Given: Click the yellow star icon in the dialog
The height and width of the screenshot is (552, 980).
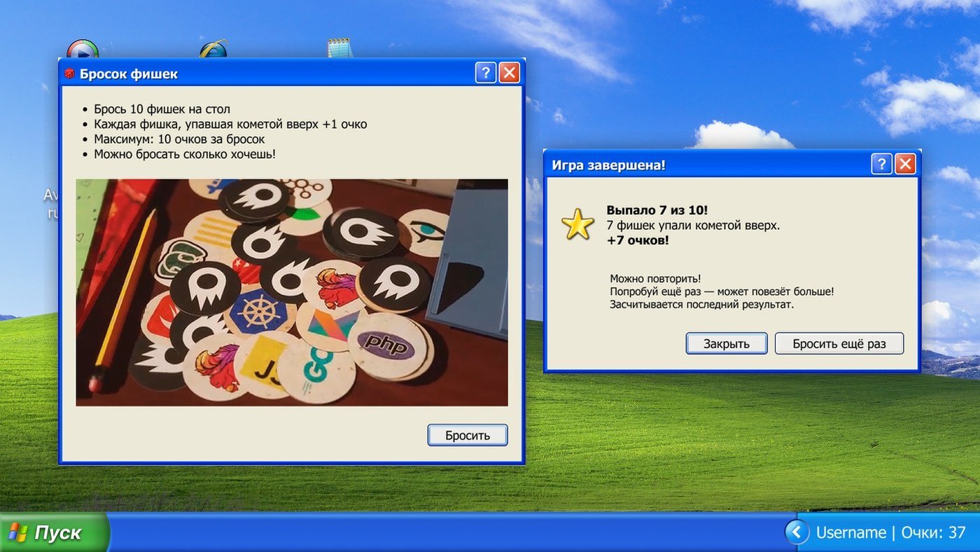Looking at the screenshot, I should point(577,226).
